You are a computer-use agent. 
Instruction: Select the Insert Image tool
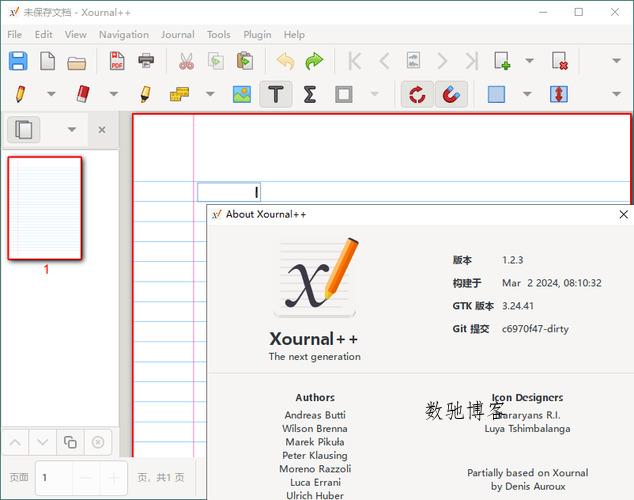point(242,94)
